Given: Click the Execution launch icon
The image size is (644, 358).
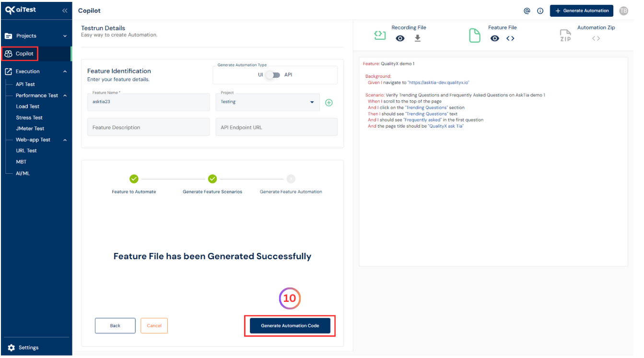Looking at the screenshot, I should click(8, 72).
